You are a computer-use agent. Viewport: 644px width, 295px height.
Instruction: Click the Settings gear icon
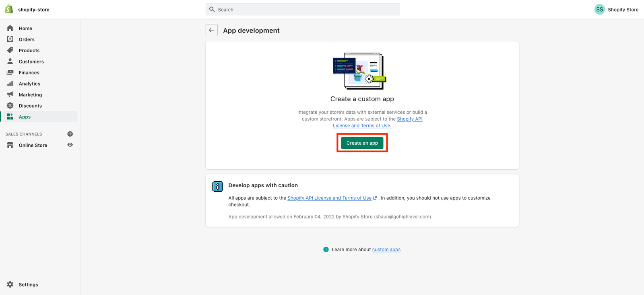pyautogui.click(x=10, y=285)
